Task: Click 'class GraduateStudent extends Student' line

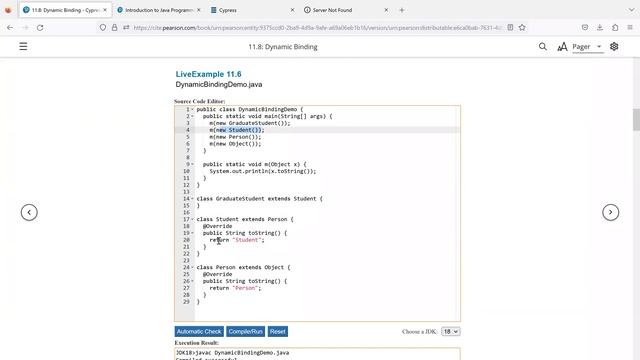Action: tap(259, 199)
